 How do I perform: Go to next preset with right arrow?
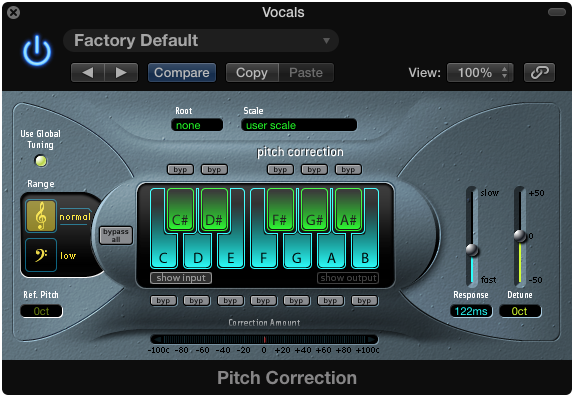[x=121, y=72]
